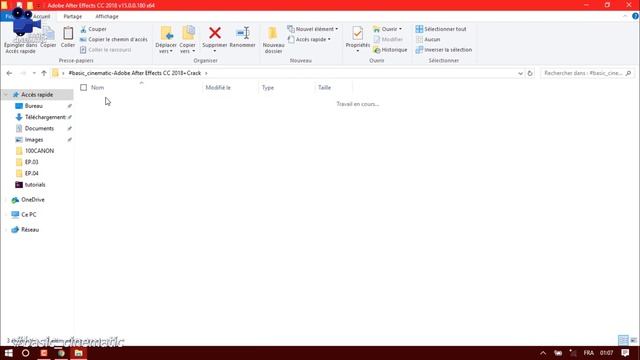Viewport: 640px width, 360px height.
Task: Open the File Explorer taskbar icon
Action: [78, 353]
